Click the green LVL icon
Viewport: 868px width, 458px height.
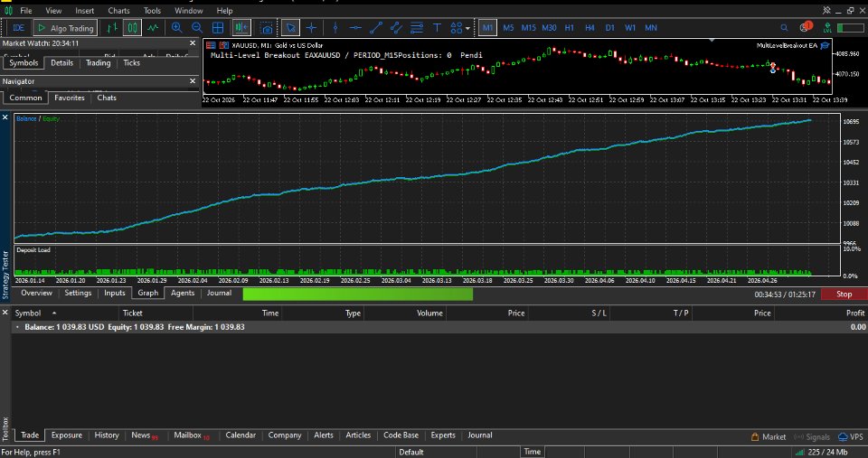tap(827, 28)
